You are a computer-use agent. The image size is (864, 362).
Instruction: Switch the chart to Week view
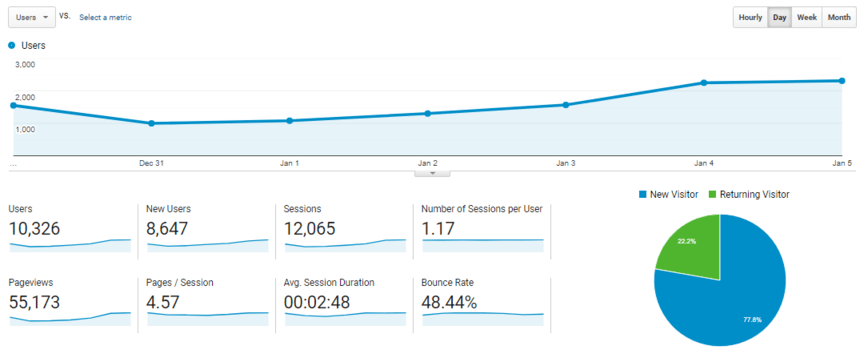point(807,17)
